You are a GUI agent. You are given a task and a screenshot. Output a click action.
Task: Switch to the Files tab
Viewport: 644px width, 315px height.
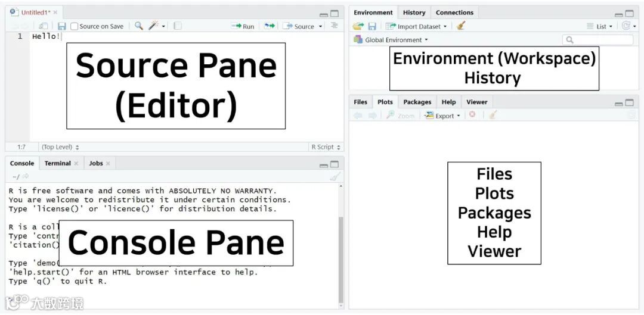[360, 102]
